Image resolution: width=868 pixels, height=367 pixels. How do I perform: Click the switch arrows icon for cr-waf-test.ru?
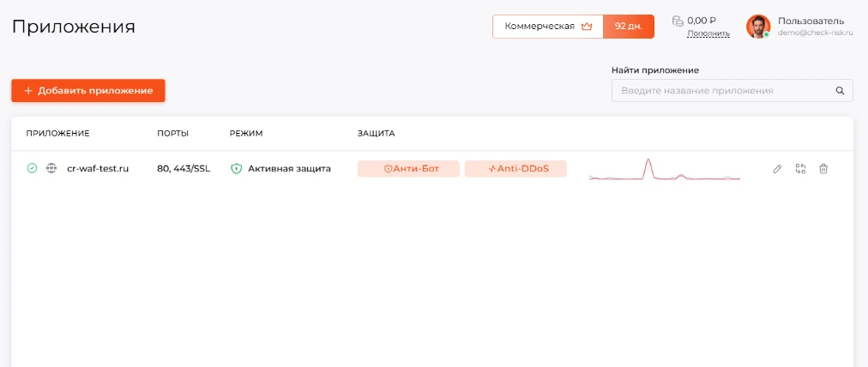tap(800, 169)
